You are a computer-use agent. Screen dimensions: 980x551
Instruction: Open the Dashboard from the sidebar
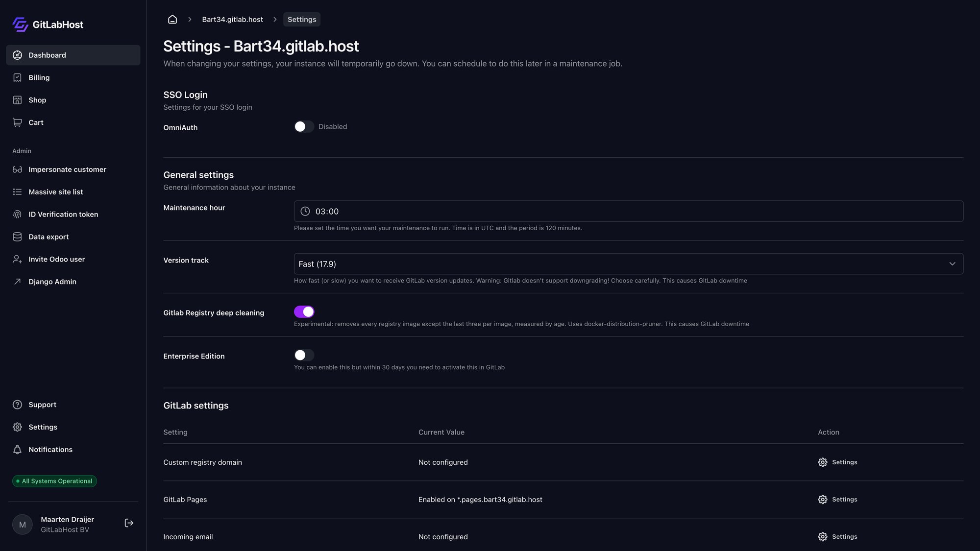click(47, 55)
